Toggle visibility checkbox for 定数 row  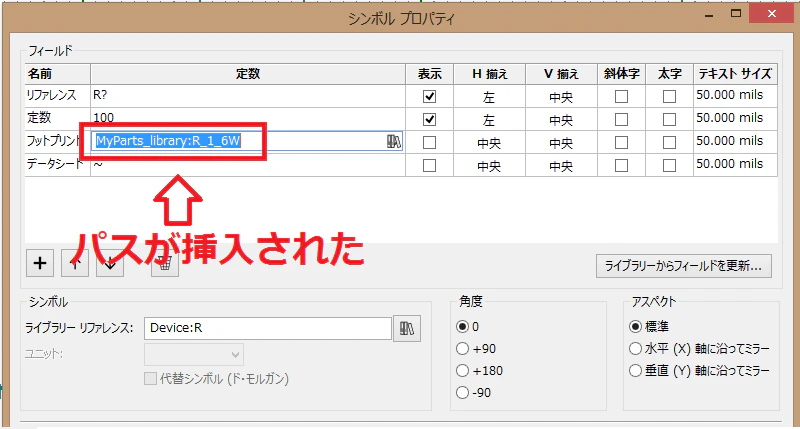coord(430,119)
